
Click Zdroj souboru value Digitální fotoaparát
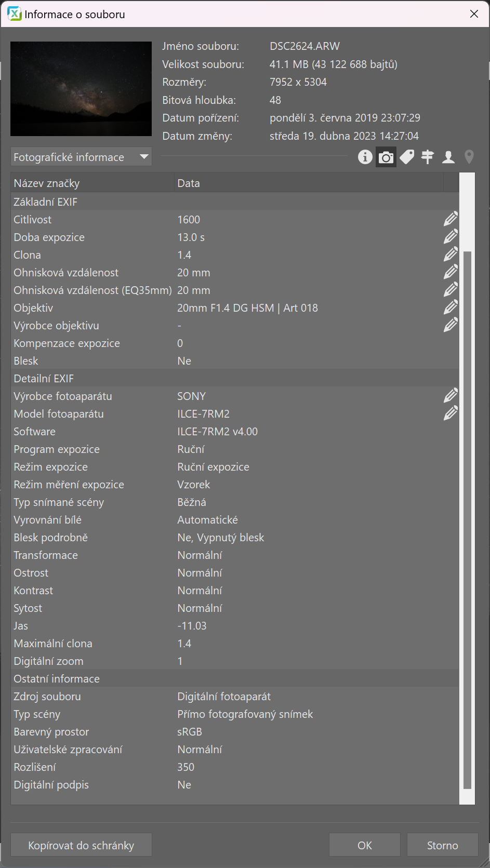pyautogui.click(x=224, y=696)
